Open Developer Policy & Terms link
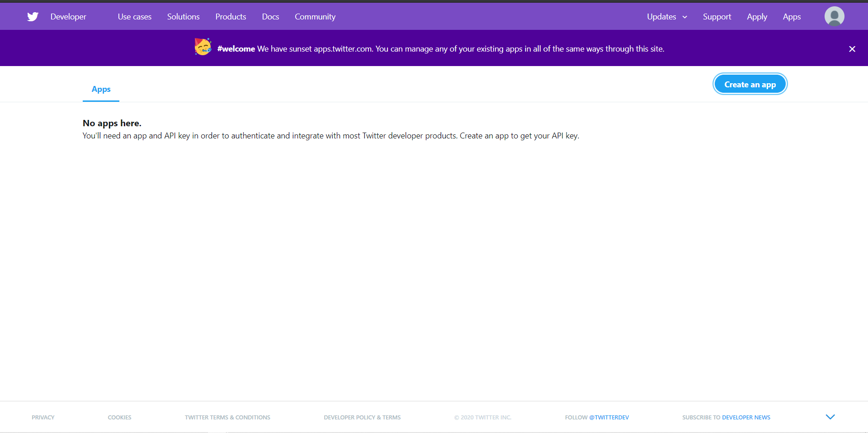The height and width of the screenshot is (433, 868). point(362,417)
